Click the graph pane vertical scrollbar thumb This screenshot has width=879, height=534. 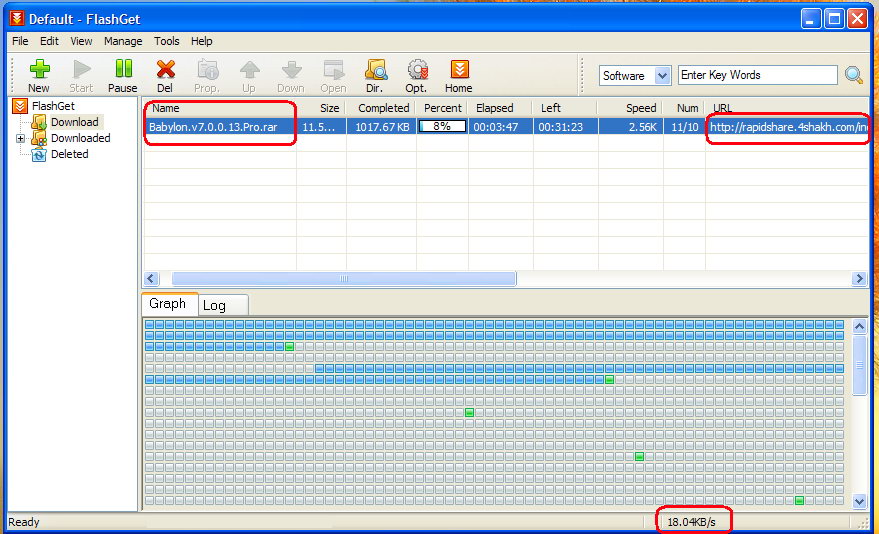[859, 365]
